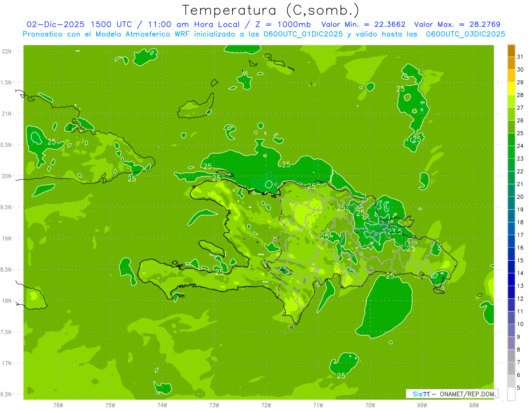Click the '75W' longitude label

pyautogui.click(x=110, y=405)
